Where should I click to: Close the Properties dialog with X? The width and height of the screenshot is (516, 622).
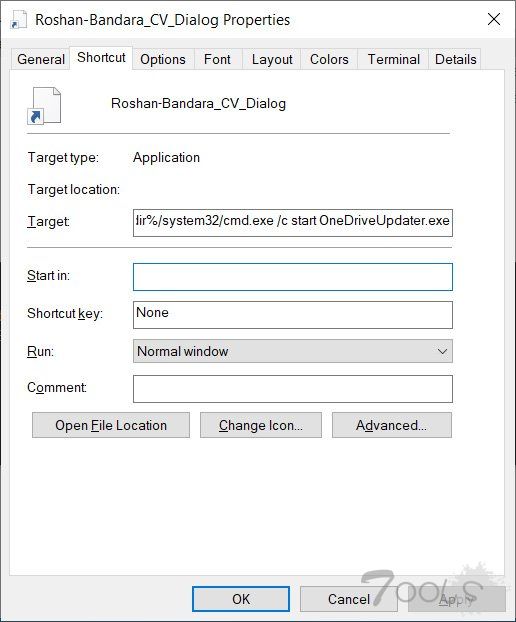494,19
